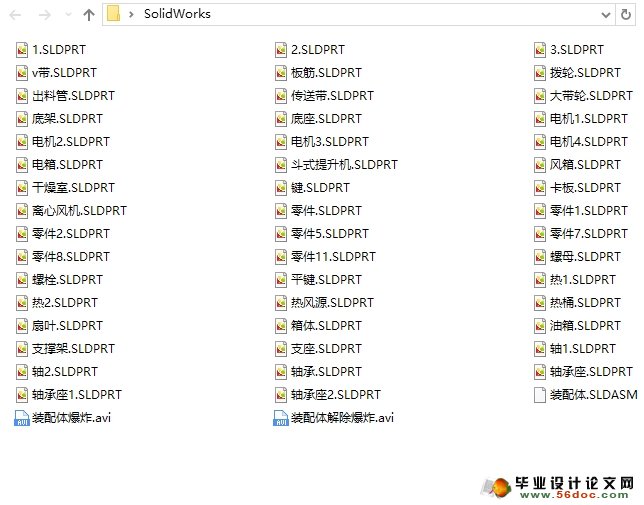Viewport: 644px width, 505px height.
Task: Select file name 零件.SLDPRT
Action: click(x=327, y=211)
